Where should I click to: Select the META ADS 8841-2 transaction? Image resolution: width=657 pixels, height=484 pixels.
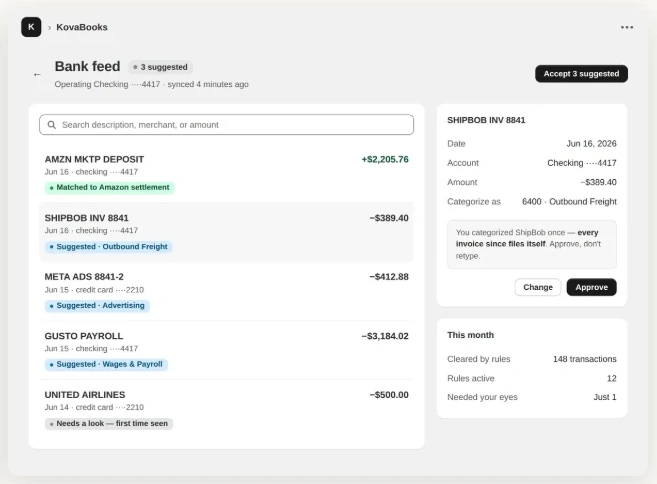(226, 291)
